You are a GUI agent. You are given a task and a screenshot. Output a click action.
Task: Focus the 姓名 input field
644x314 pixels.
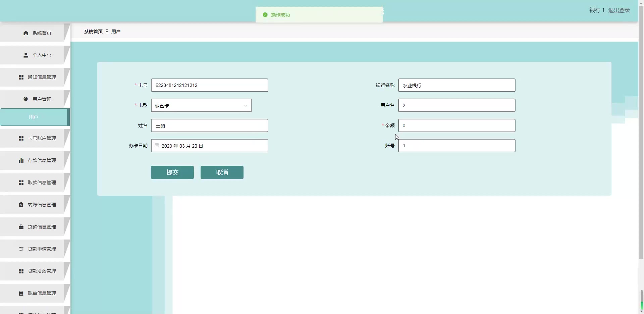tap(210, 125)
